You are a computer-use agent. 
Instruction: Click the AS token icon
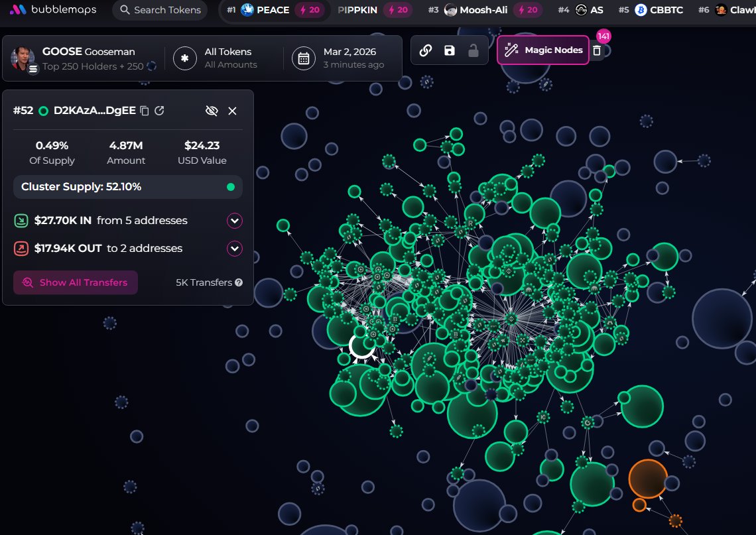(582, 10)
